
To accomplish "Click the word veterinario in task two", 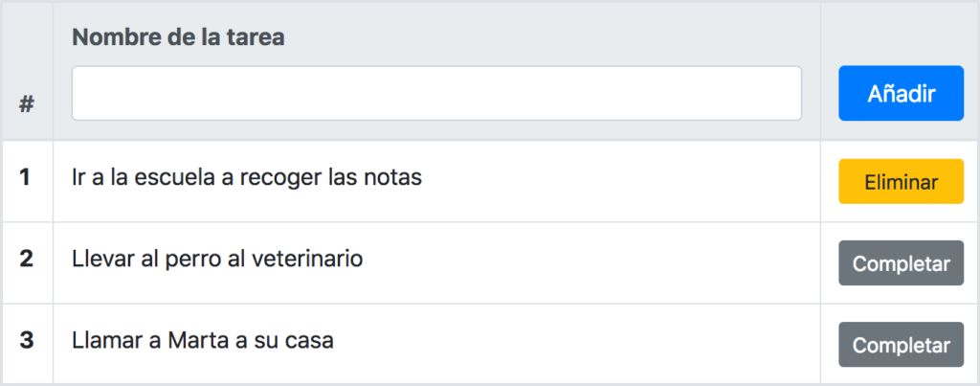I will click(x=307, y=259).
